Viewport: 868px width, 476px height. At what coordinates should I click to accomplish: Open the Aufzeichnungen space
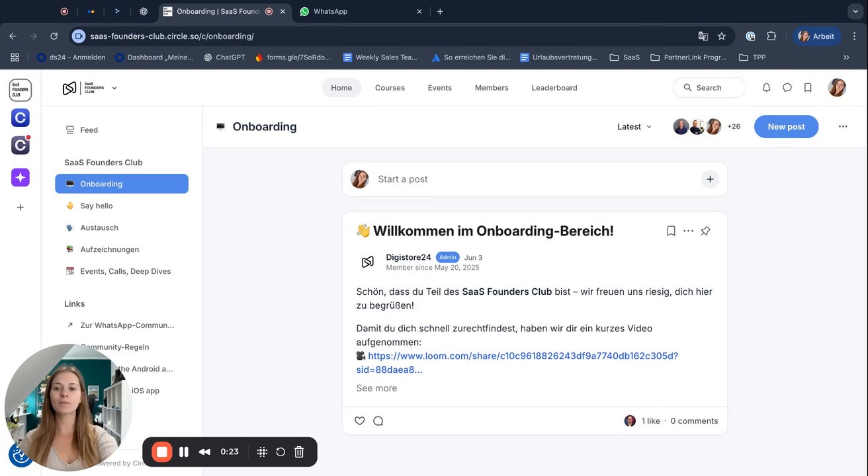122,249
